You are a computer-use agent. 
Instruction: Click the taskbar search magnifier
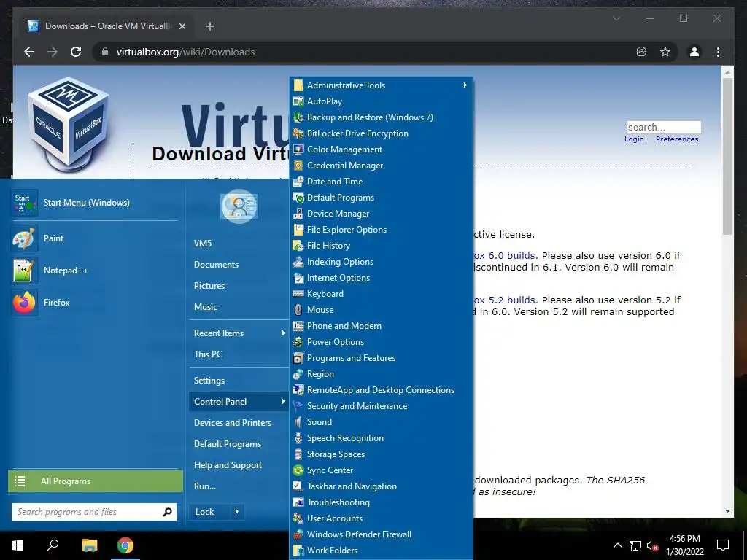point(53,545)
